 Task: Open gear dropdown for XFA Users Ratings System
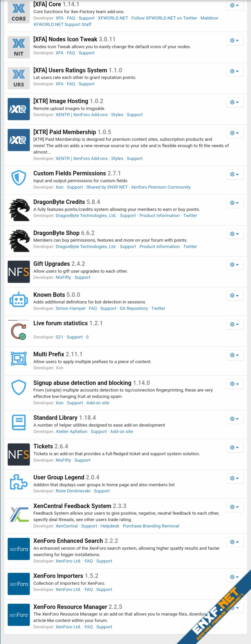[234, 71]
